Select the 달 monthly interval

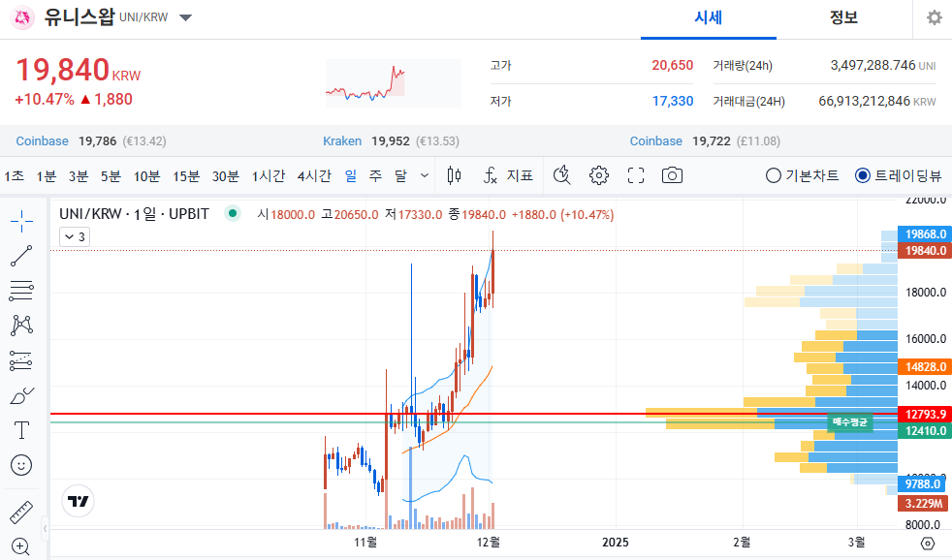pyautogui.click(x=400, y=176)
